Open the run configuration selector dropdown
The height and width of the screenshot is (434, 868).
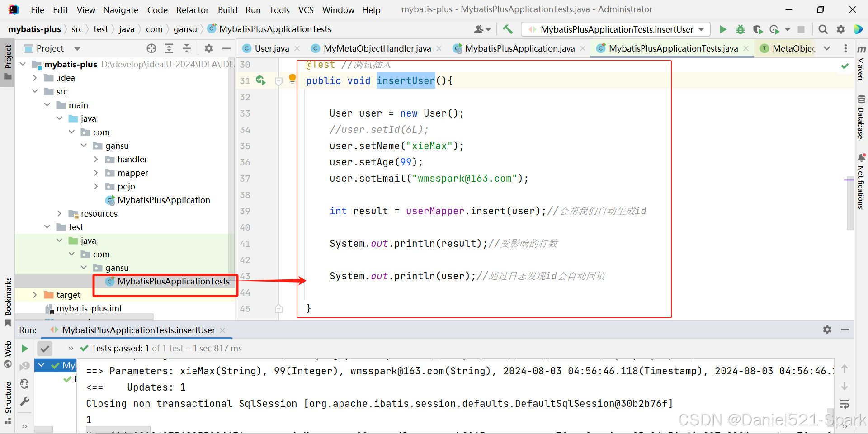tap(616, 29)
